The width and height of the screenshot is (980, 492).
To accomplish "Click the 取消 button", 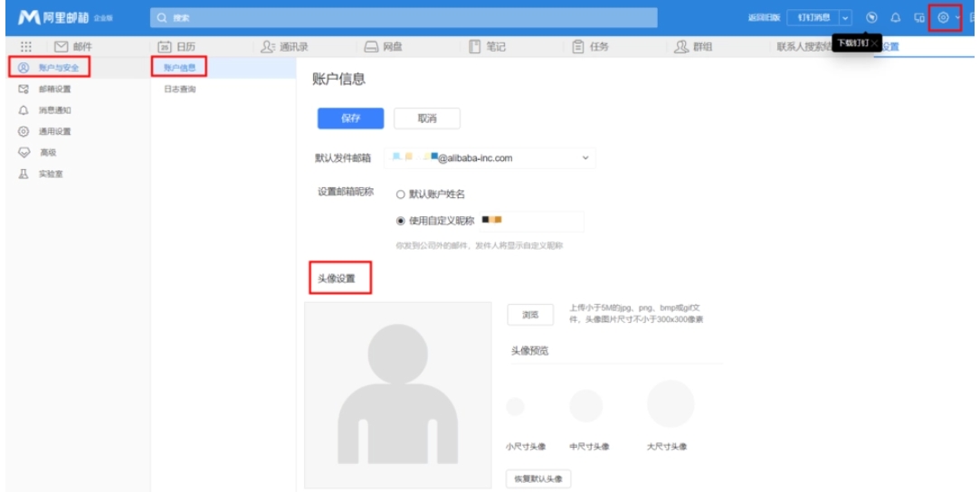I will pyautogui.click(x=427, y=118).
